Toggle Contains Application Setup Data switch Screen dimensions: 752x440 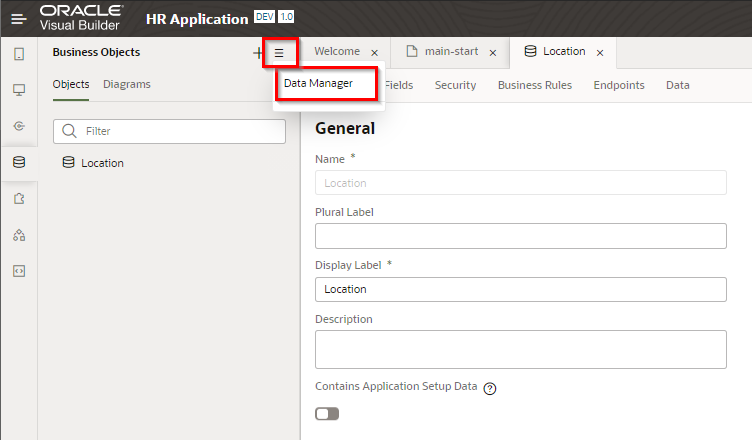(327, 413)
